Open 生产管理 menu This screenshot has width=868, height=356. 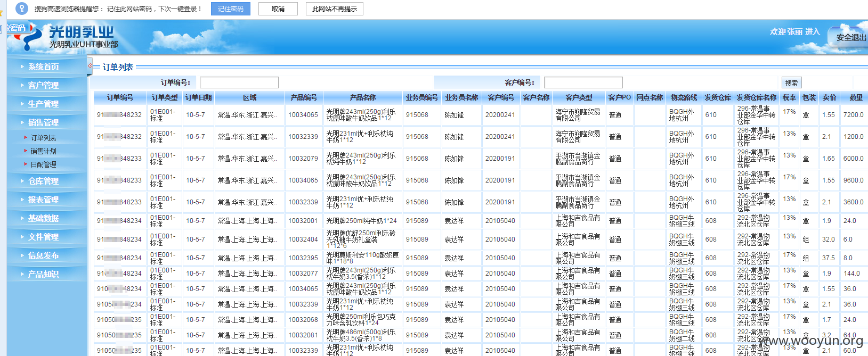tap(44, 104)
